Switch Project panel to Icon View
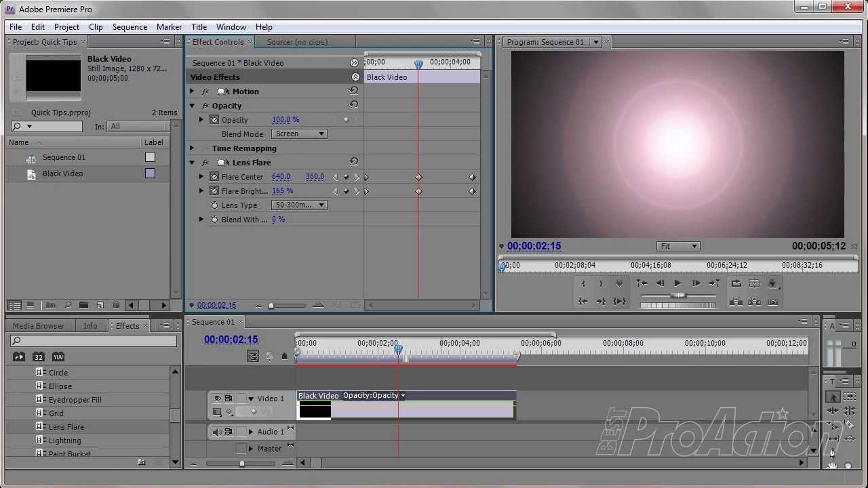This screenshot has width=868, height=488. [x=31, y=306]
